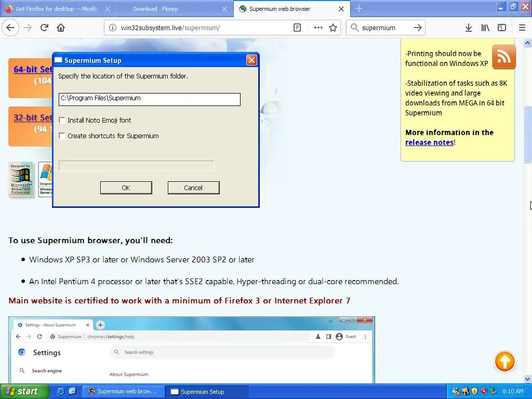This screenshot has width=532, height=399.
Task: Click the page scrollbar up arrow
Action: pyautogui.click(x=527, y=43)
